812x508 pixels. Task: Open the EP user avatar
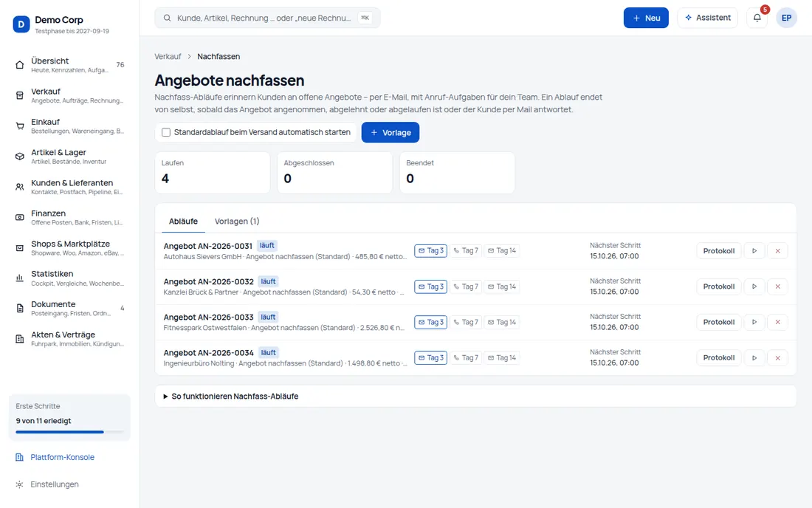point(786,18)
